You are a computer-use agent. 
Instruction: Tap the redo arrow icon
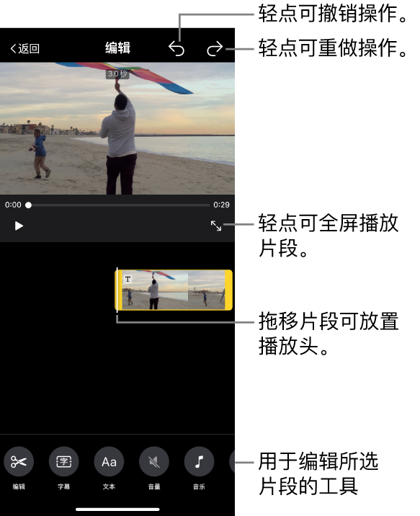click(x=215, y=49)
